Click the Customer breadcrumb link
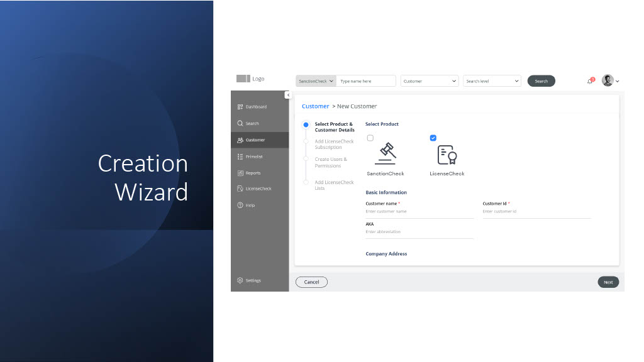 (x=316, y=106)
